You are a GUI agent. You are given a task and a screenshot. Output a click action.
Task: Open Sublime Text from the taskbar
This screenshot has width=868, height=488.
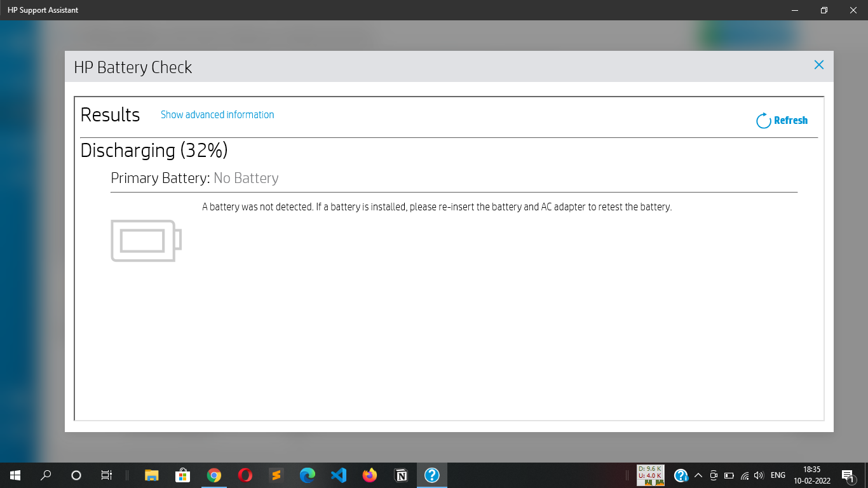[276, 475]
